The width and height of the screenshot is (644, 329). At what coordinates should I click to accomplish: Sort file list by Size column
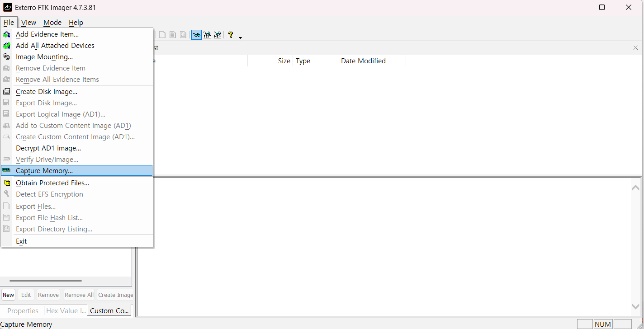pos(270,61)
